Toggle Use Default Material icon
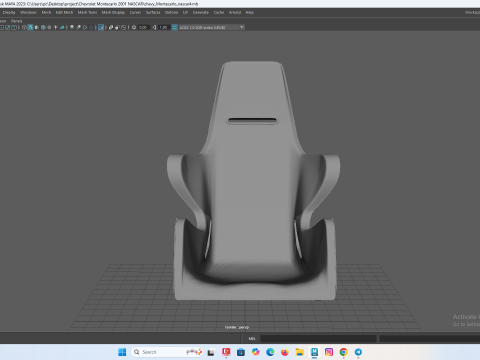 [x=36, y=27]
